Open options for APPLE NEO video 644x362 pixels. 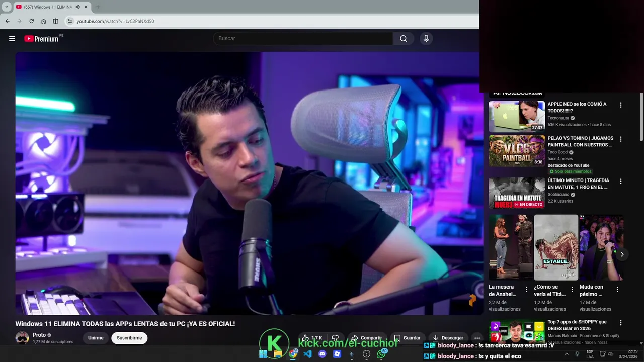pos(620,105)
